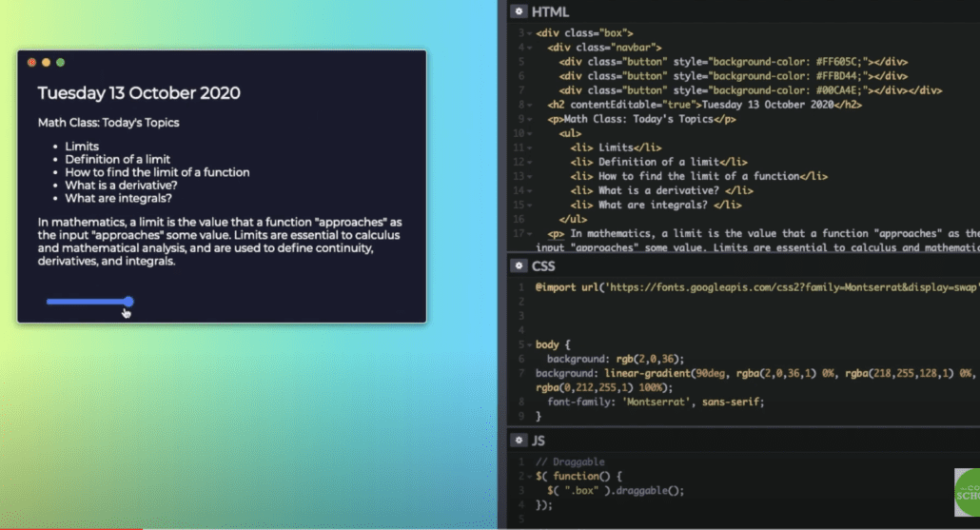Click the .draggable() call in JS
The height and width of the screenshot is (530, 980).
pos(647,491)
